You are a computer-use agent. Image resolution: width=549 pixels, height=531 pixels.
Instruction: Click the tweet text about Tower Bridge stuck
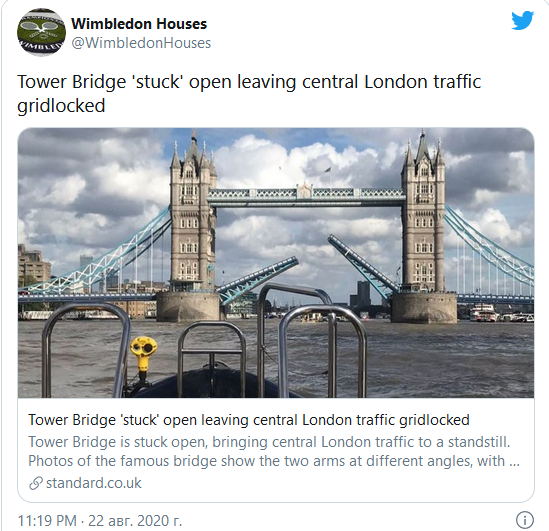coord(249,93)
